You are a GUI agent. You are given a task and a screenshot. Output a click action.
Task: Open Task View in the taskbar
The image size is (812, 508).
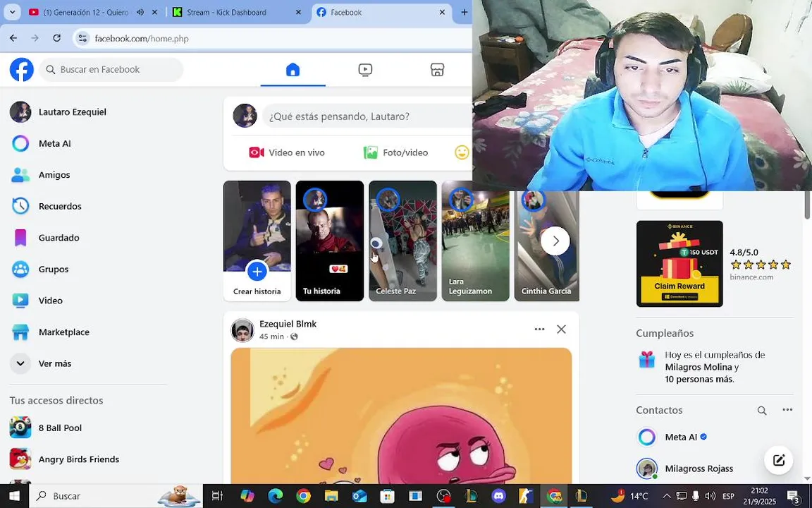tap(218, 496)
